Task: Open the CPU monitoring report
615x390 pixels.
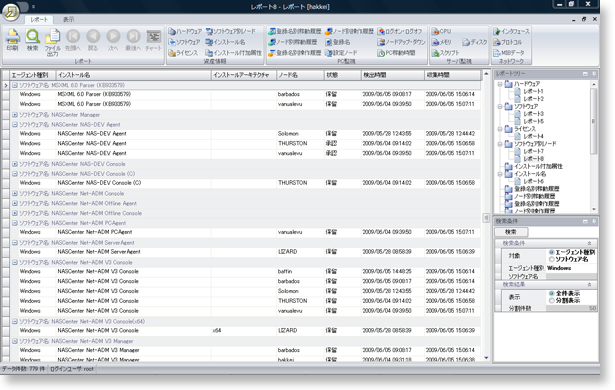Action: click(442, 31)
